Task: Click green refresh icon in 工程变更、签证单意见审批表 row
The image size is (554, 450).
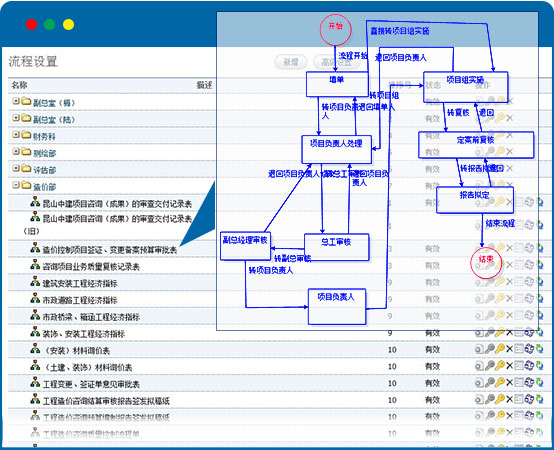Action: coord(540,383)
